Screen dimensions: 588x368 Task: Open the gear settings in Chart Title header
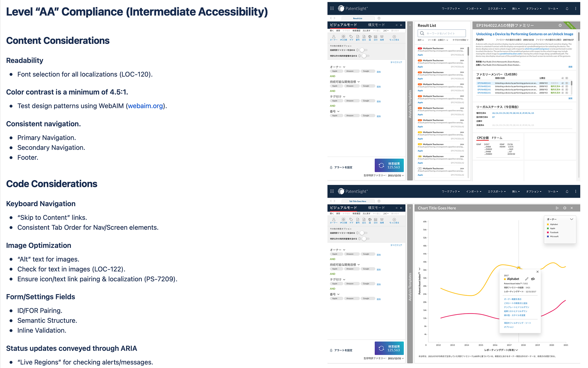[x=565, y=208]
